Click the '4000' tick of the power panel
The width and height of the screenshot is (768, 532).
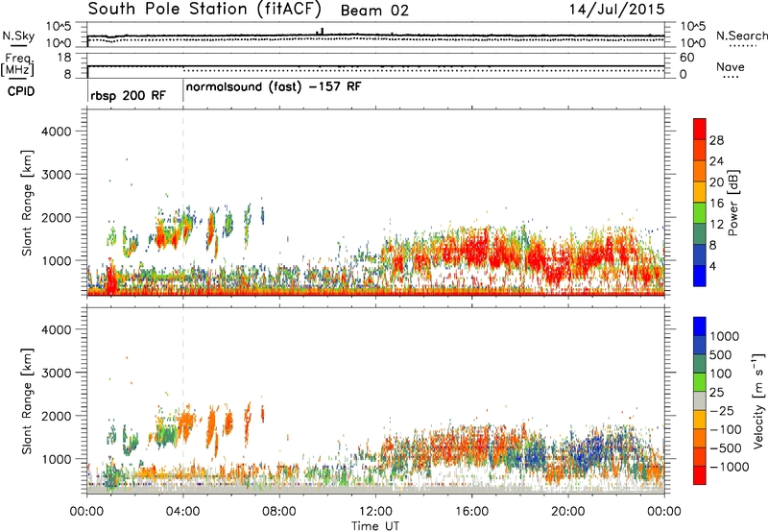click(x=56, y=132)
